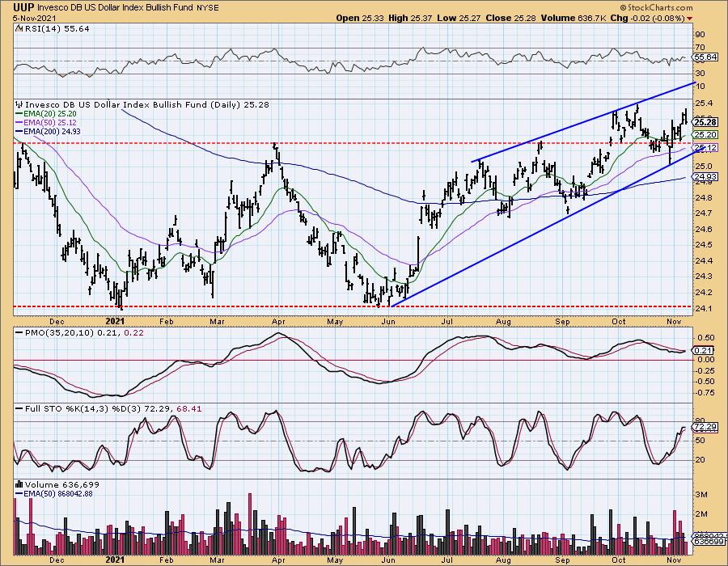This screenshot has height=566, width=728.
Task: Click the 3M level on volume axis
Action: [x=701, y=495]
